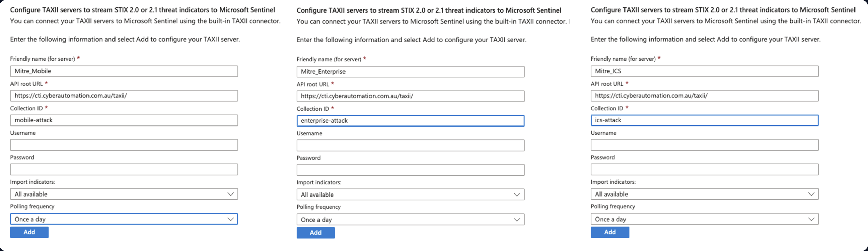Select the Friendly name field containing Mitre_Mobile
This screenshot has height=251, width=868.
click(x=124, y=71)
